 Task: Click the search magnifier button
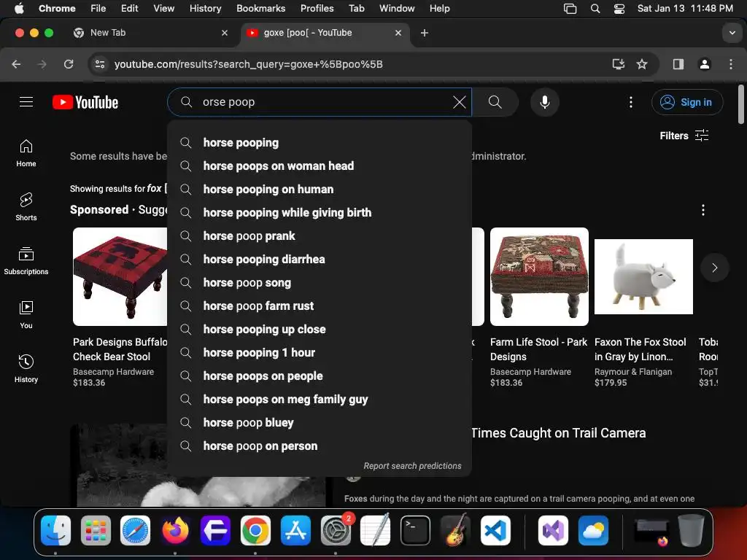495,102
